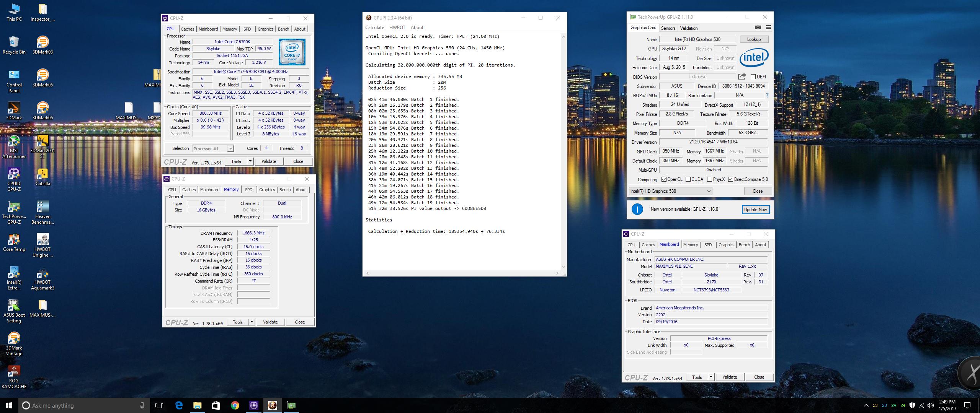
Task: Click the Cortana Ask me anything search box
Action: click(84, 405)
